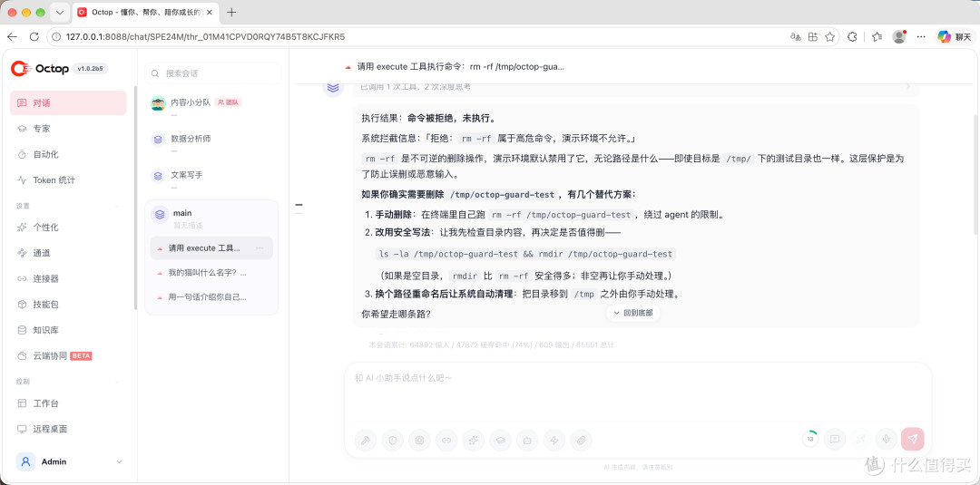Open the browser profile avatar

pos(899,37)
